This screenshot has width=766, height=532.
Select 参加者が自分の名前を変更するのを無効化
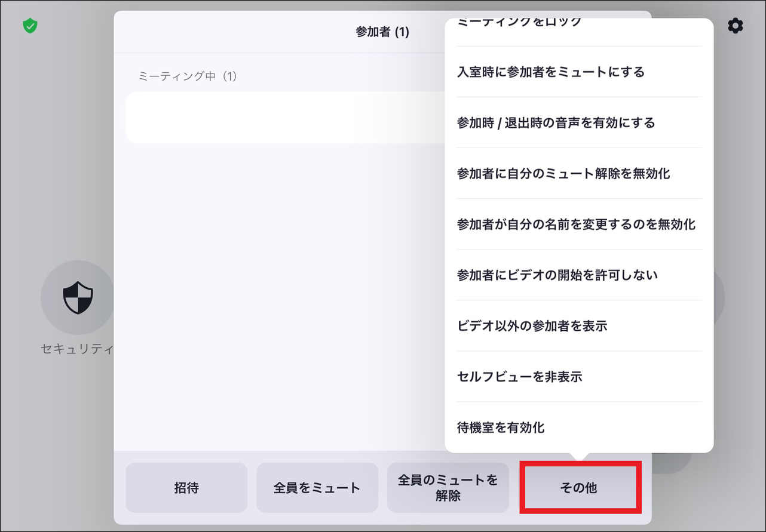tap(579, 225)
